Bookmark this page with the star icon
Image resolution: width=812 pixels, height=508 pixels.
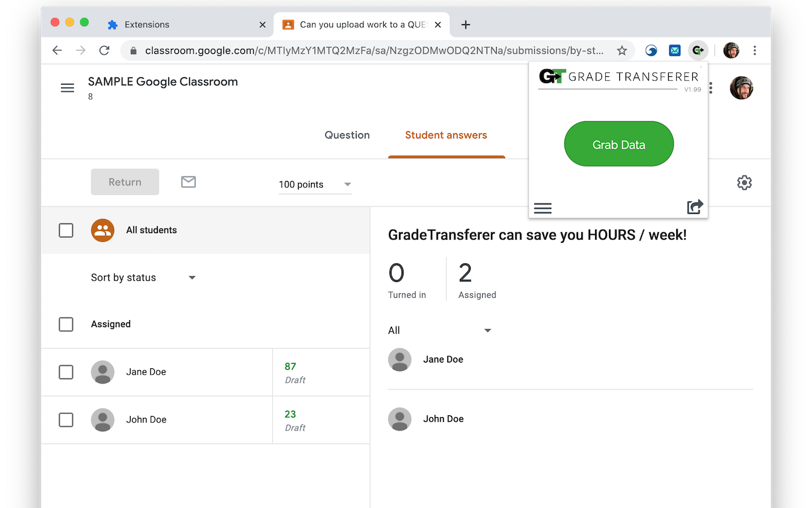[x=622, y=50]
